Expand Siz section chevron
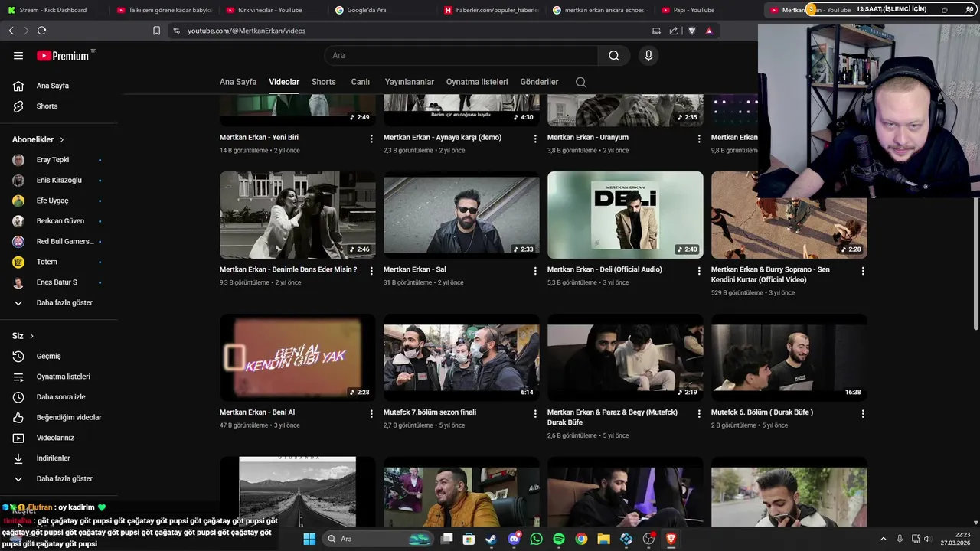Screen dimensions: 980x551 click(31, 336)
